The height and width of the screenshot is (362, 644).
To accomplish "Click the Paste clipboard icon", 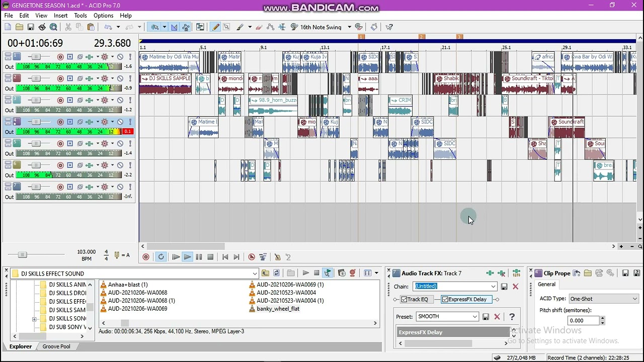I will click(x=91, y=27).
